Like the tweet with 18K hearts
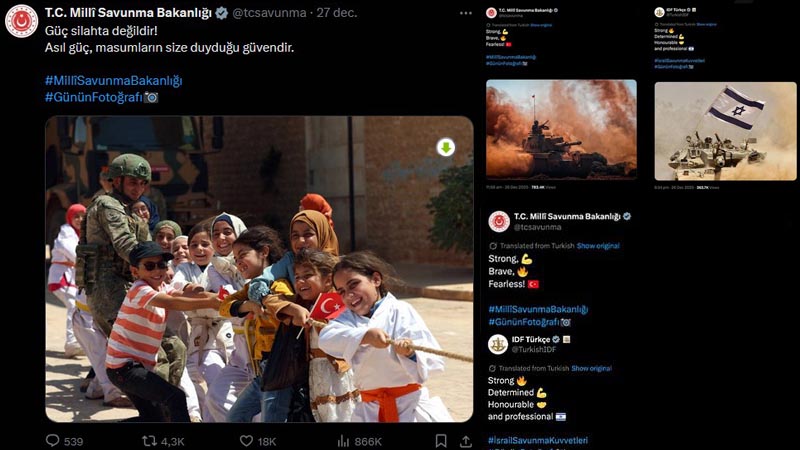 point(246,440)
